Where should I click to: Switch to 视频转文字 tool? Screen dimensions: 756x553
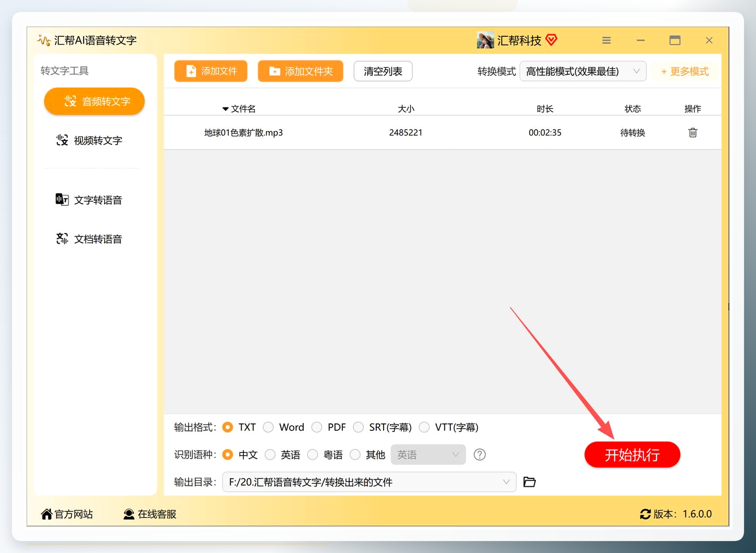coord(89,140)
